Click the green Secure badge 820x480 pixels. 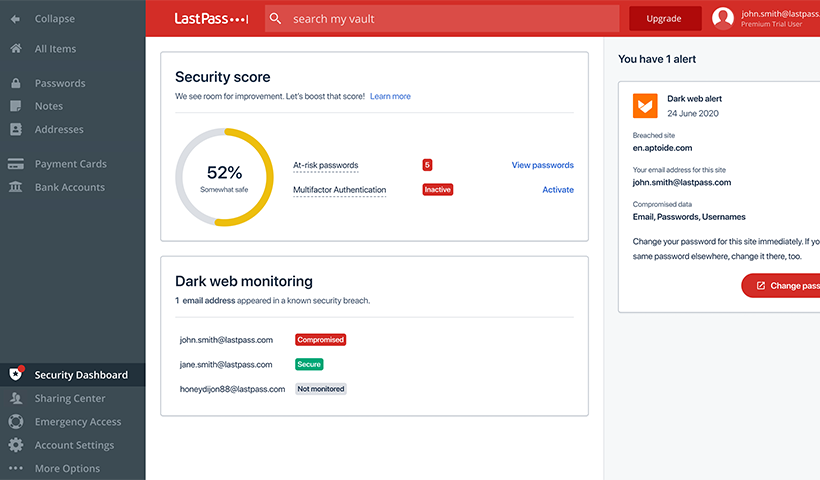pos(309,364)
